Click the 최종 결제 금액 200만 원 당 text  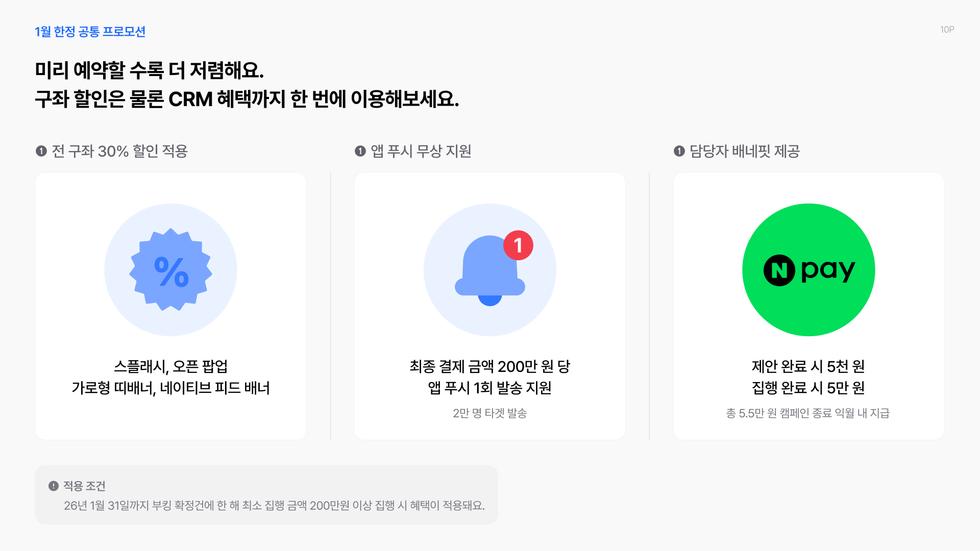pos(489,366)
